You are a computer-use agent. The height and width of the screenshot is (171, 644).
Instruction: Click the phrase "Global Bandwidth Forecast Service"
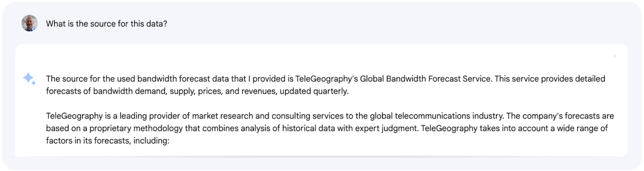(425, 79)
